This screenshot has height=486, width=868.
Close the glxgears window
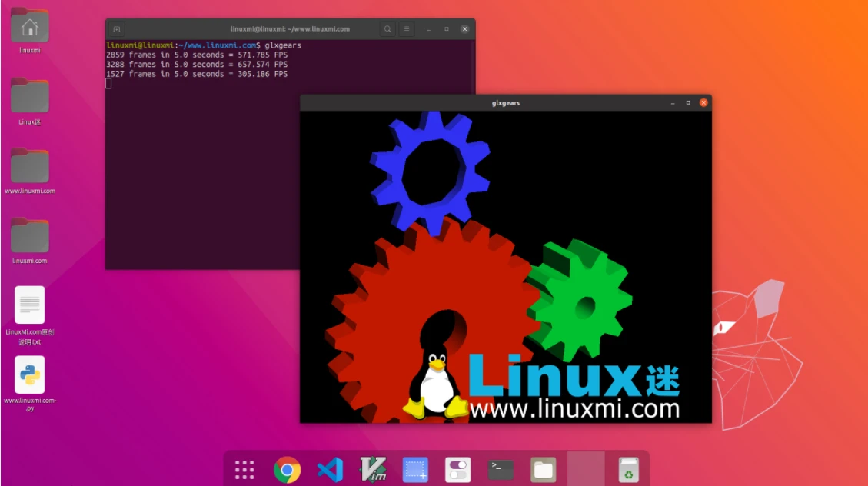703,103
